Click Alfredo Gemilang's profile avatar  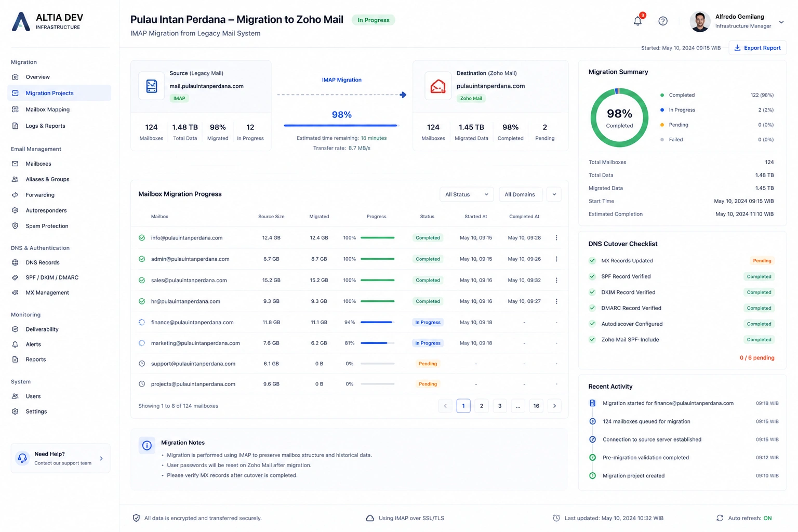(x=700, y=21)
